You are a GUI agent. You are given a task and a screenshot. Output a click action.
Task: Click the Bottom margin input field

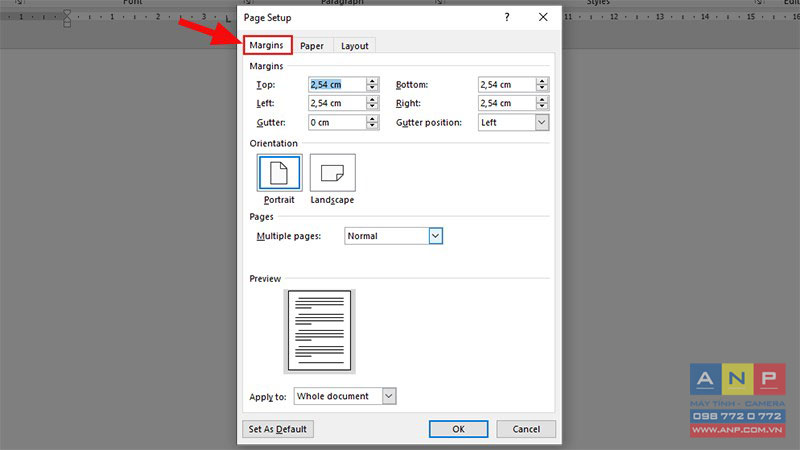507,85
